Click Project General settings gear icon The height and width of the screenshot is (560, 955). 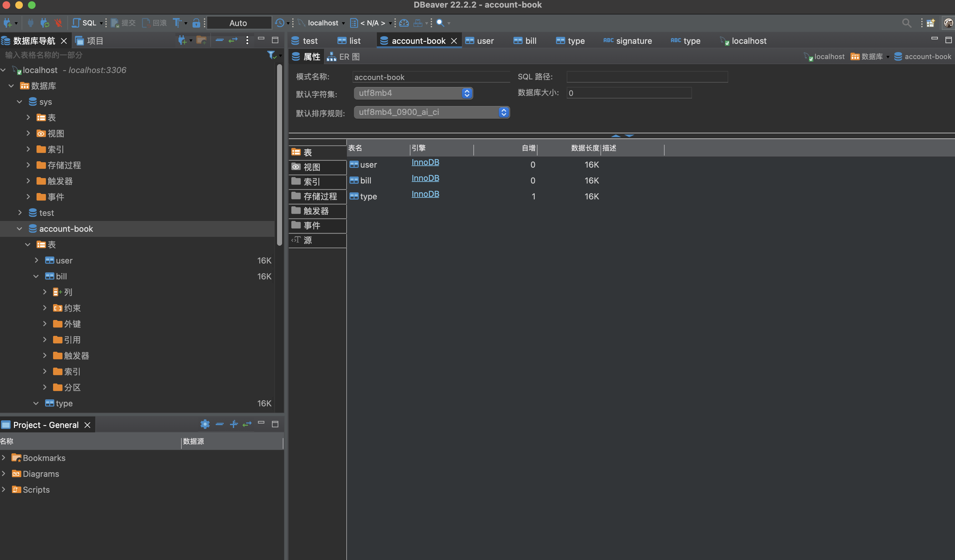pos(205,424)
